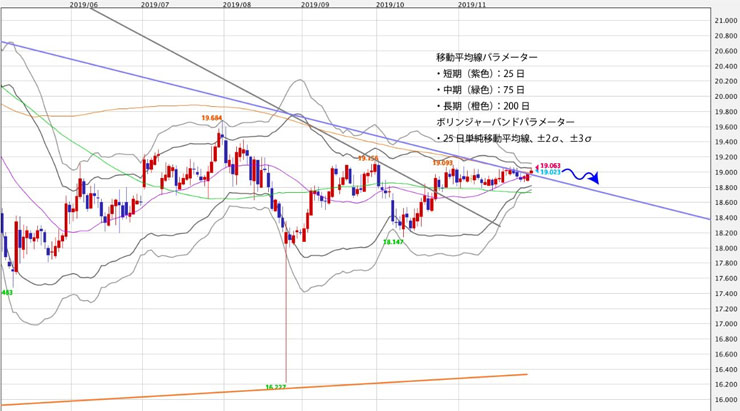
Task: Click the 20.200 price axis label
Action: click(726, 82)
